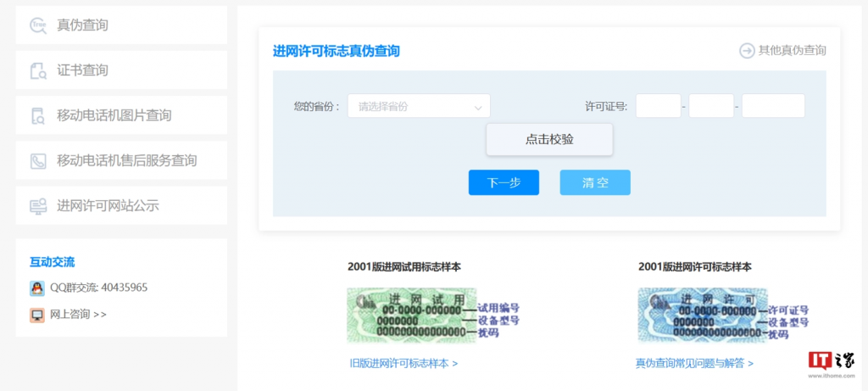The image size is (868, 391).
Task: Click the 许可证号 label
Action: click(x=606, y=106)
